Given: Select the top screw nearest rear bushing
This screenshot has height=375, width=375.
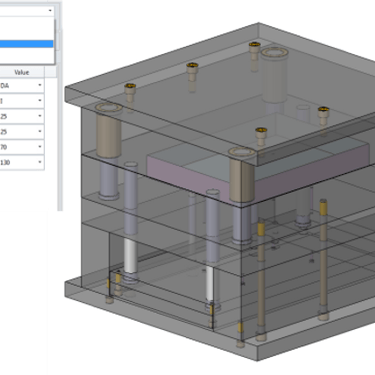Looking at the screenshot, I should (x=254, y=51).
